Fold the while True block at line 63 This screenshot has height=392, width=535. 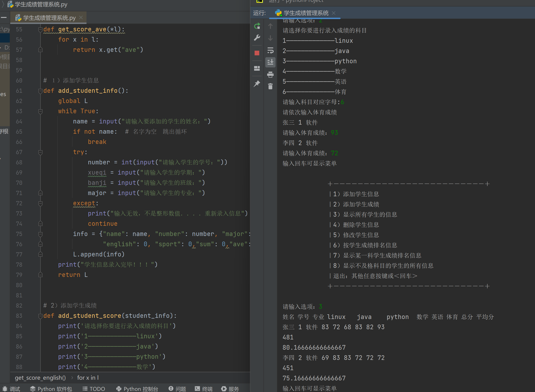click(40, 111)
